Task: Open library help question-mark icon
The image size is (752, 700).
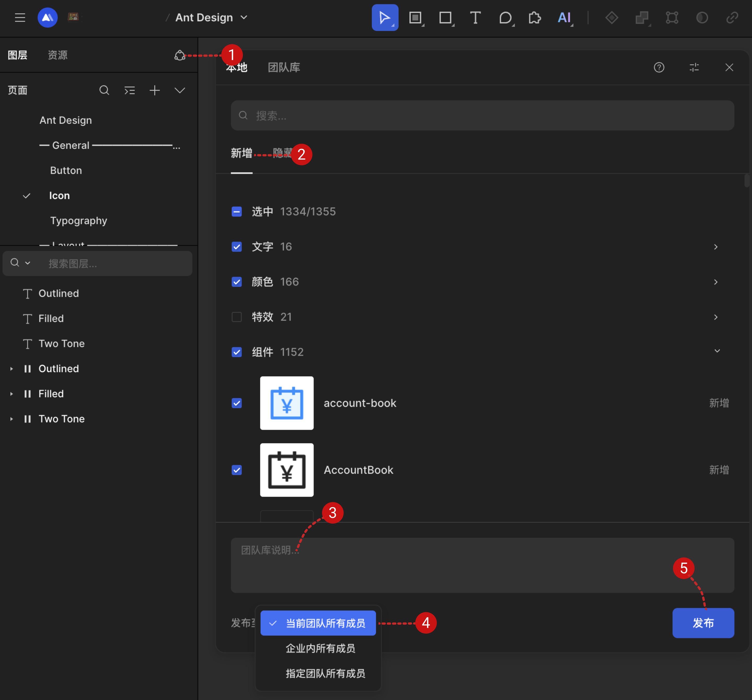Action: 659,67
